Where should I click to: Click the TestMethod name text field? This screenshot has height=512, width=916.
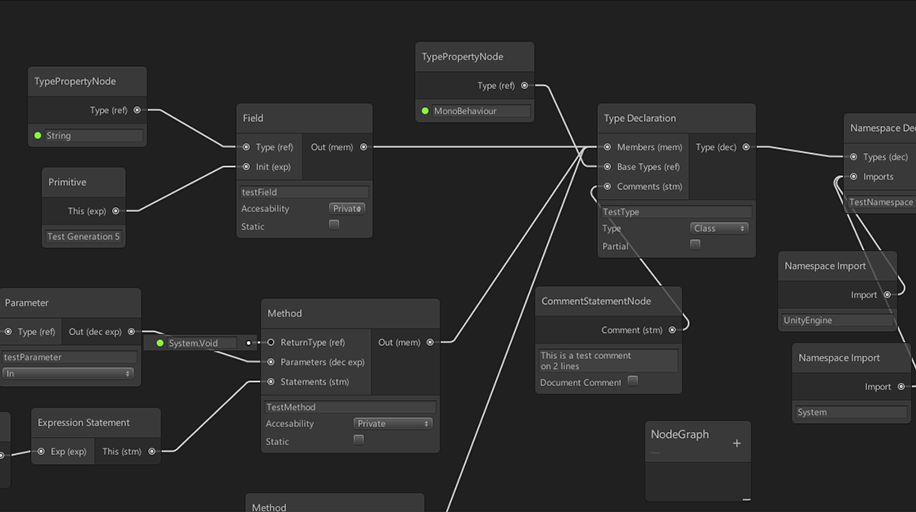pos(349,407)
